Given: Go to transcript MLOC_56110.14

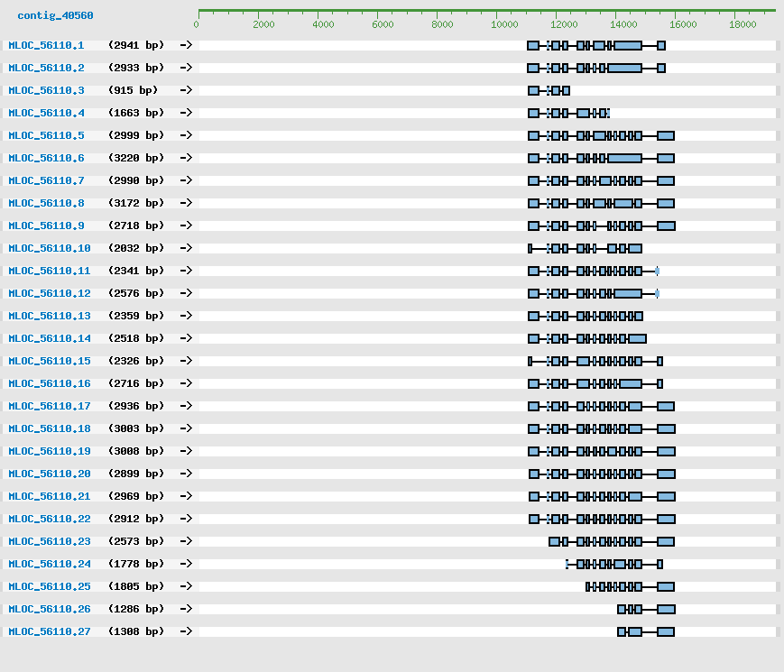Looking at the screenshot, I should [50, 338].
